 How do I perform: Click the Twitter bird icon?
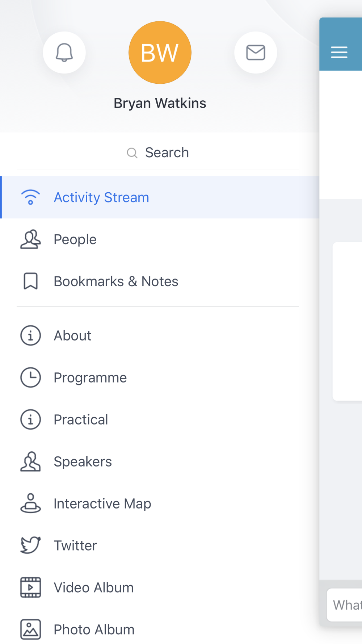(x=30, y=545)
